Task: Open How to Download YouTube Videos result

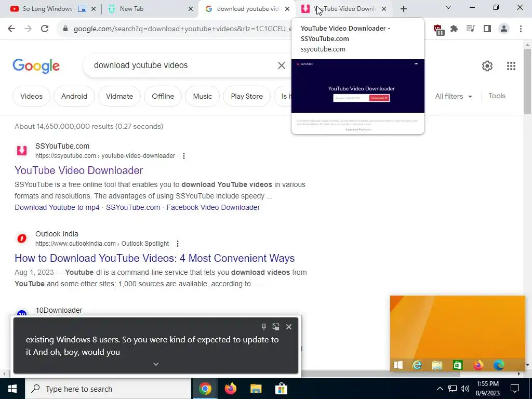Action: tap(154, 258)
